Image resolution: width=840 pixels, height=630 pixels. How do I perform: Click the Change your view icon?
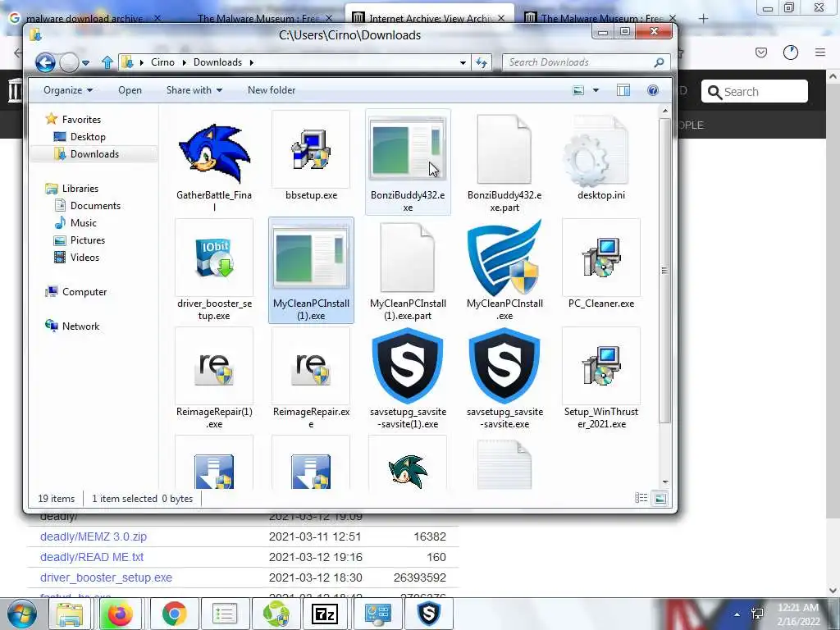pos(578,90)
